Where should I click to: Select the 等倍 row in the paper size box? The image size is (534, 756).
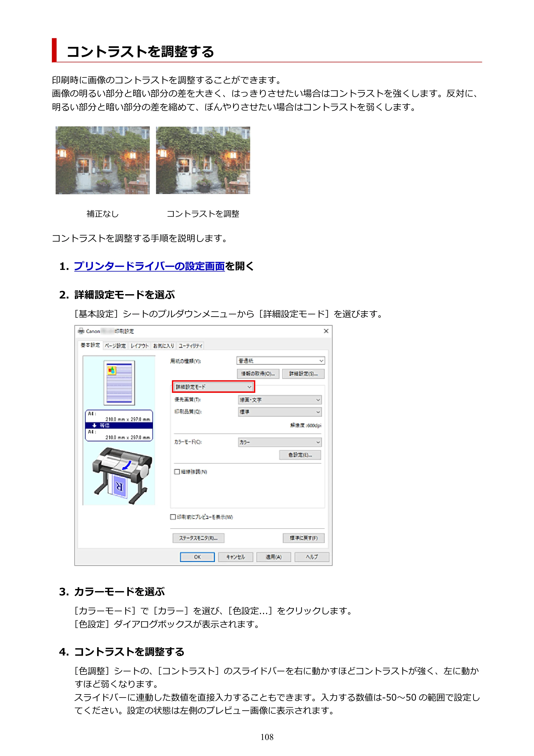(x=119, y=425)
